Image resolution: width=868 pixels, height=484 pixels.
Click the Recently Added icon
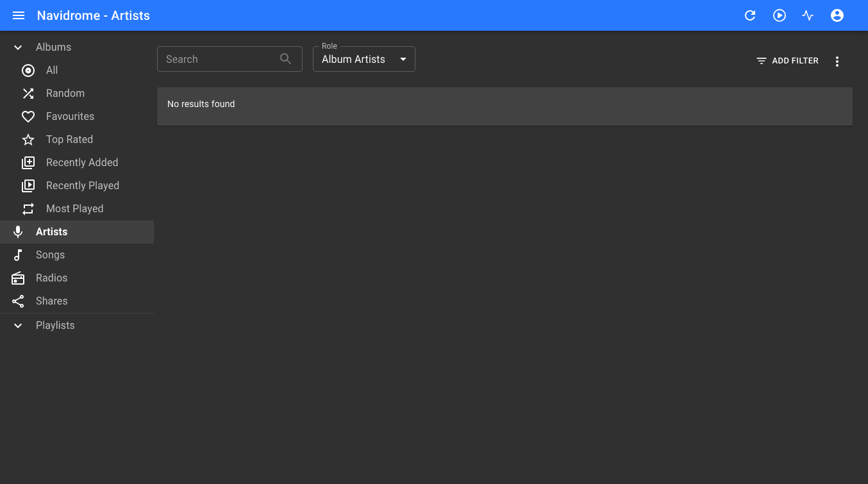(x=28, y=163)
